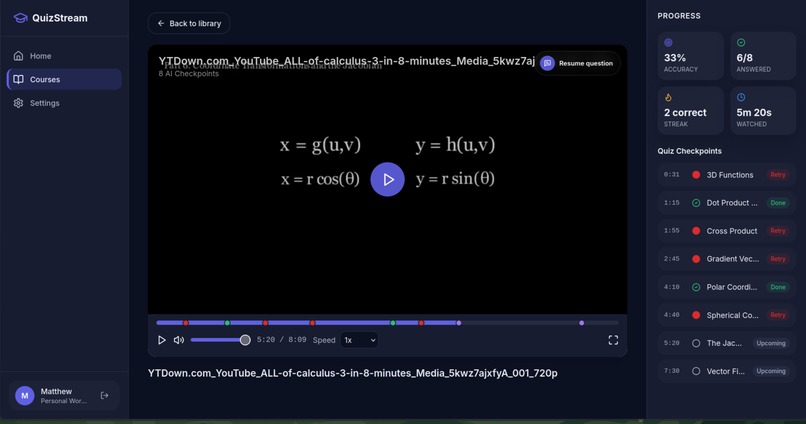Click the red status dot for 3D Functions
806x424 pixels.
(696, 175)
